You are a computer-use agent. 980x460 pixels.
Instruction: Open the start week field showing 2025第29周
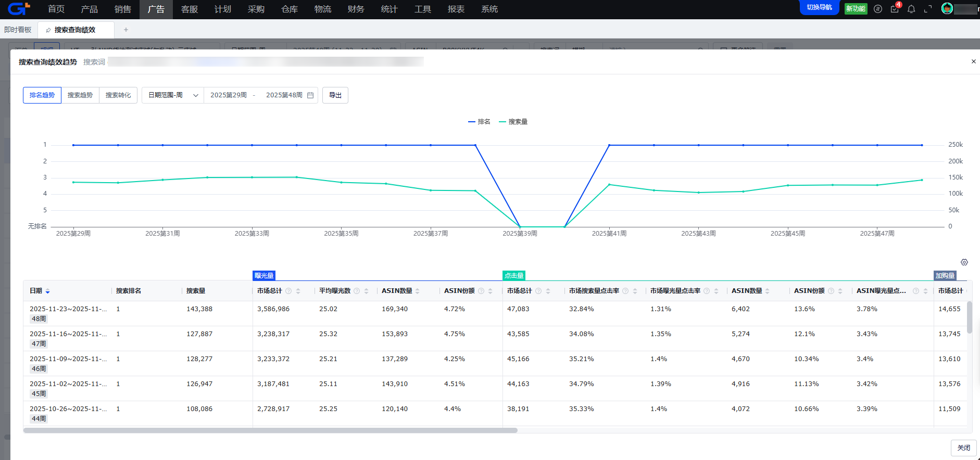tap(229, 95)
